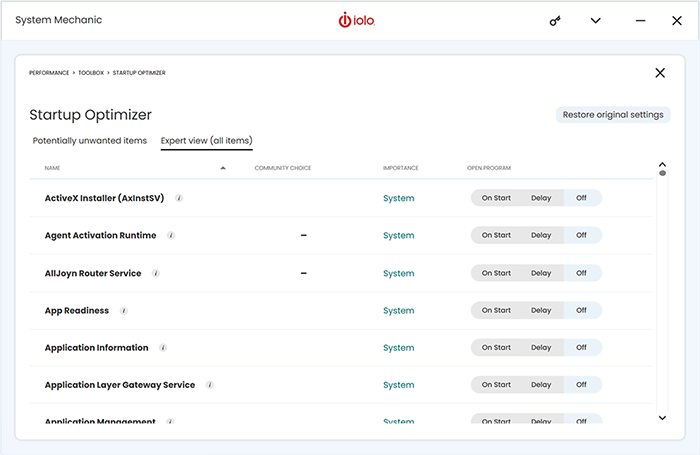The width and height of the screenshot is (700, 455).
Task: Show info for App Readiness
Action: [x=124, y=311]
